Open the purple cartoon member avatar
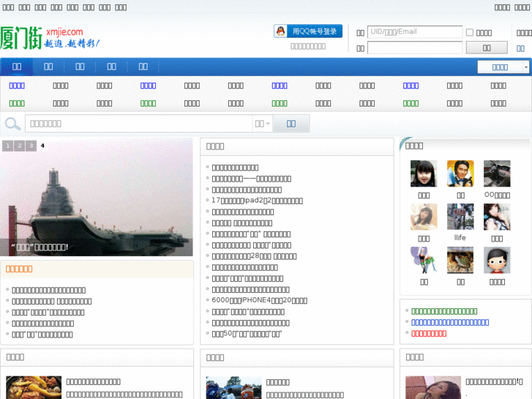The image size is (532, 399). tap(424, 261)
